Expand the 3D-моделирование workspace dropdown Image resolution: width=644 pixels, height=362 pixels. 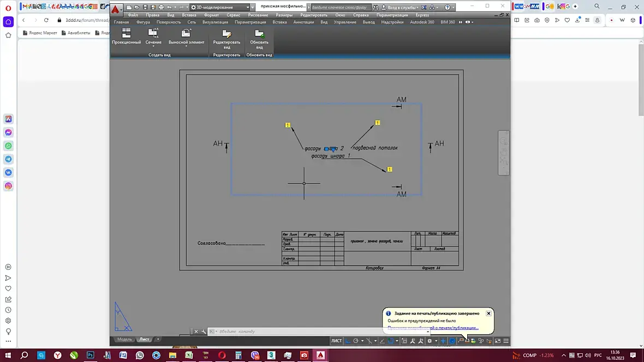coord(248,8)
